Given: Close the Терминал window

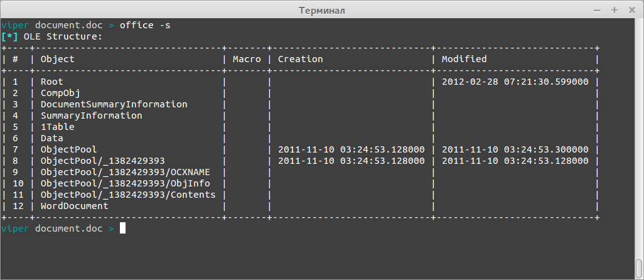Looking at the screenshot, I should [x=632, y=10].
